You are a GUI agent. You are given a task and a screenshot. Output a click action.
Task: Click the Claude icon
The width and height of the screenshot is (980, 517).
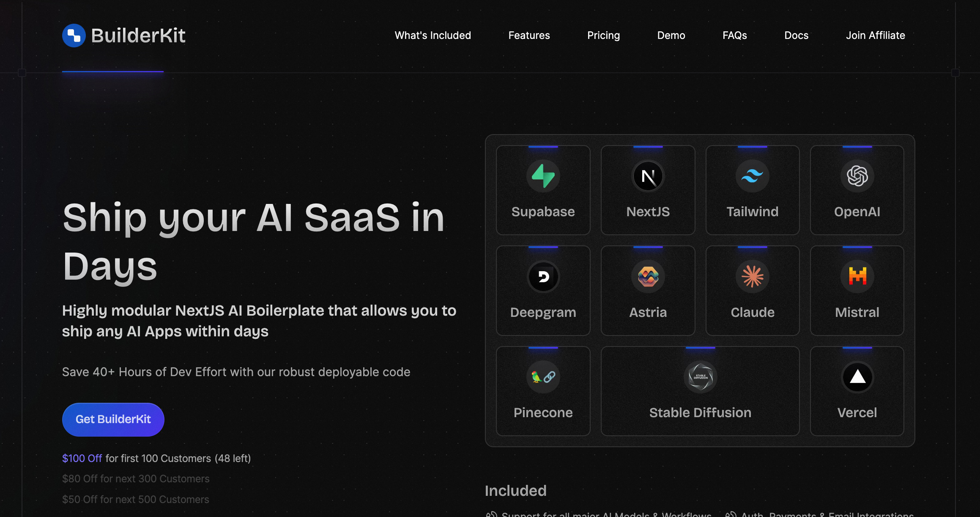coord(753,276)
